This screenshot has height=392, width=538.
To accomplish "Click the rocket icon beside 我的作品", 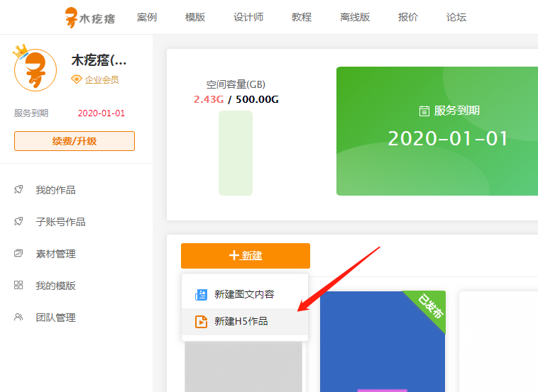I will [x=18, y=189].
